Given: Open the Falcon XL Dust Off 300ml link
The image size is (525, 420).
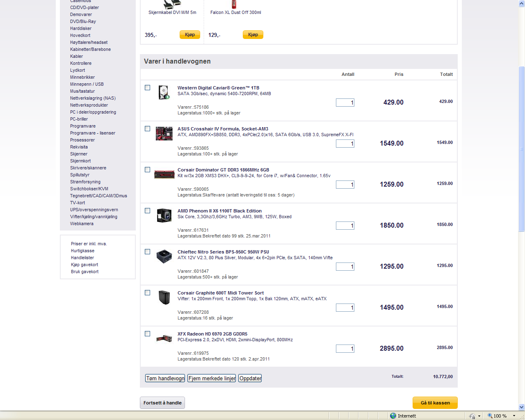Looking at the screenshot, I should (236, 13).
